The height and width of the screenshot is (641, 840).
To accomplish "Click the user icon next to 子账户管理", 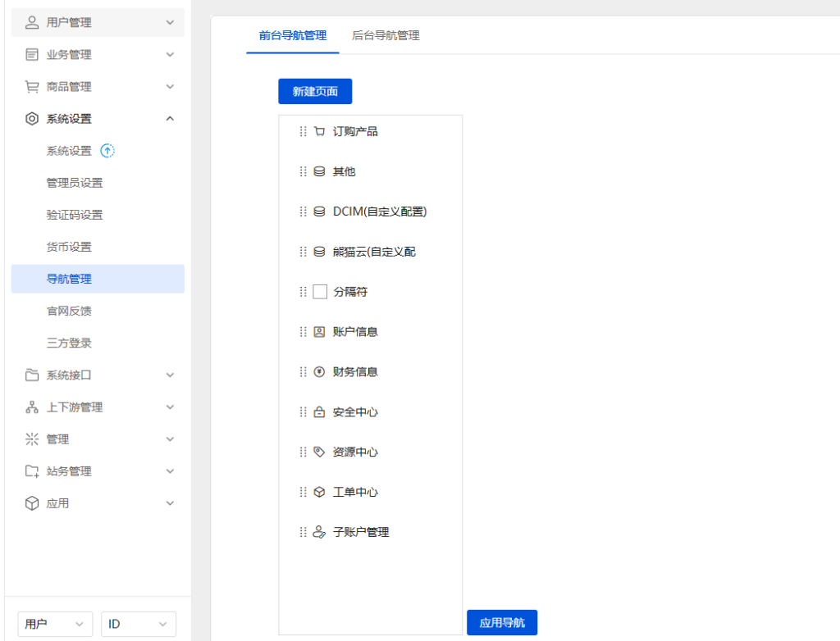I will pyautogui.click(x=319, y=532).
